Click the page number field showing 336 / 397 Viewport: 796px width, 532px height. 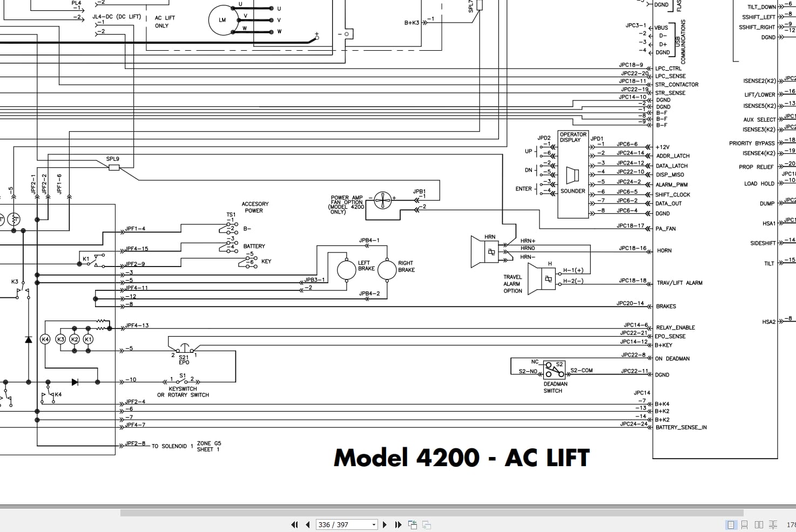(343, 524)
